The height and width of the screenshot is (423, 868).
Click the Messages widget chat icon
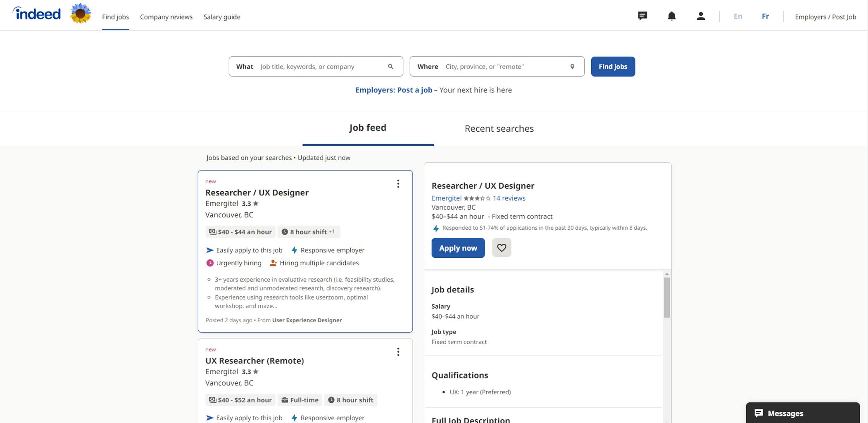759,413
